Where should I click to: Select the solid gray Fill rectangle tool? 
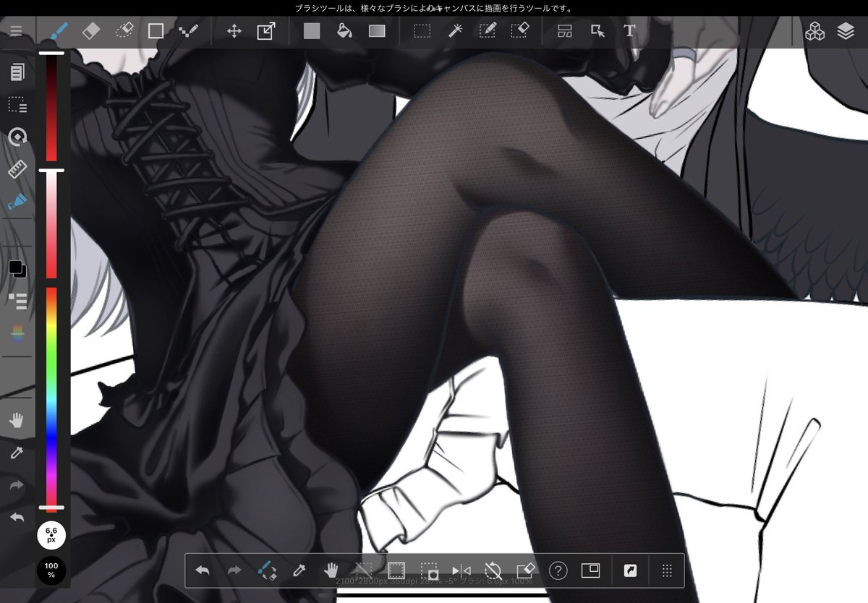[312, 31]
